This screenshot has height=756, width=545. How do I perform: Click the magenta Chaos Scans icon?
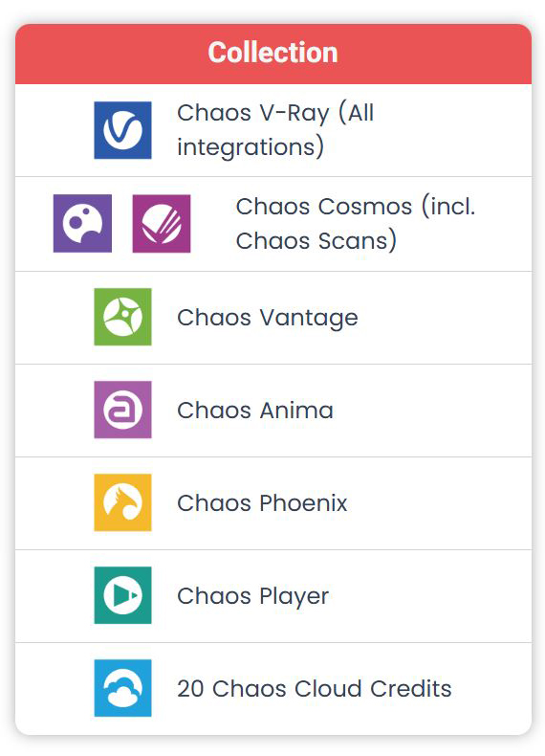click(162, 223)
